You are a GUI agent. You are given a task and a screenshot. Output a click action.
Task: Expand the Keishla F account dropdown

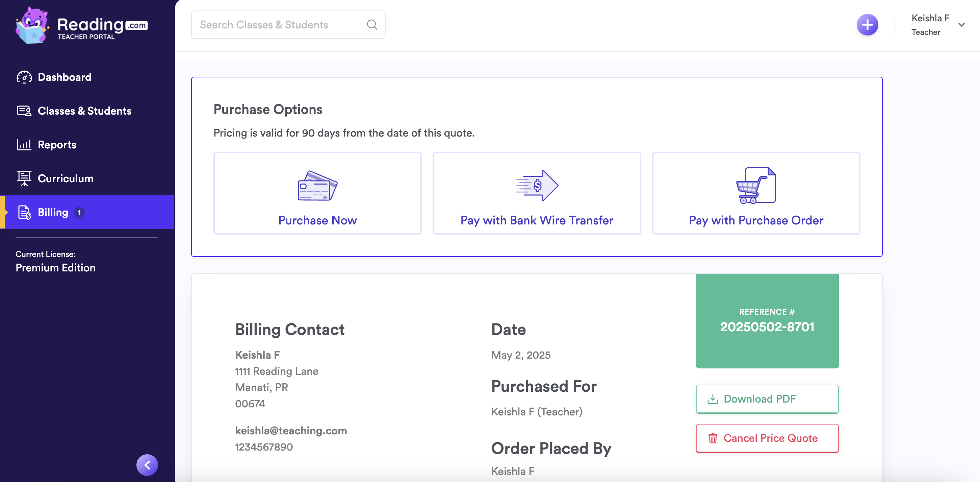[x=961, y=25]
